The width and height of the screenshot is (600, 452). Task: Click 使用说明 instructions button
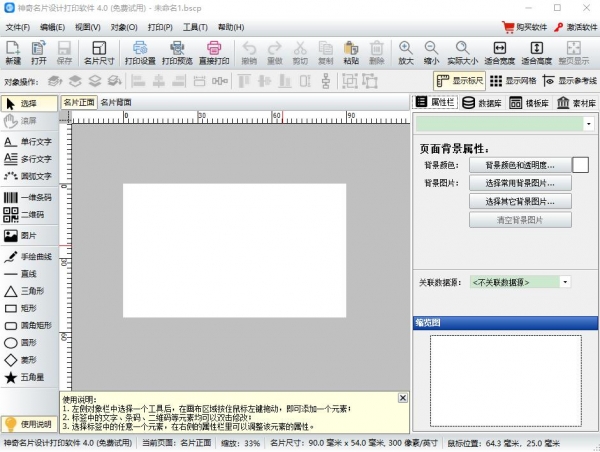[x=29, y=424]
